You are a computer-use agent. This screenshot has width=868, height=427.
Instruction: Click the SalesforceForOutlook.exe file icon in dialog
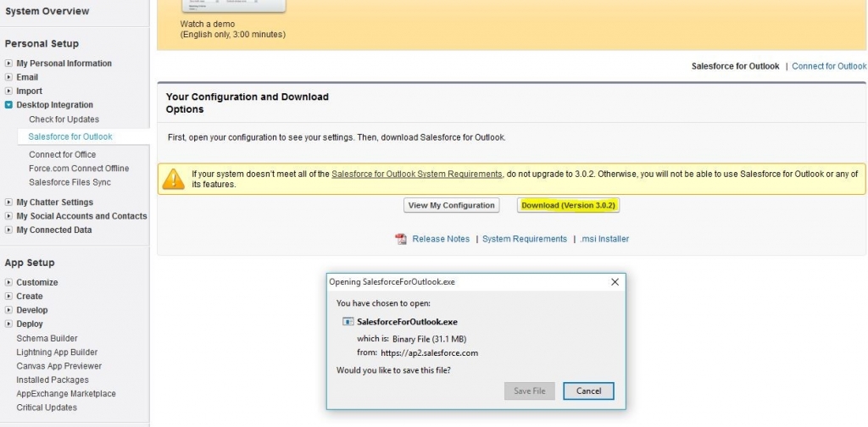(x=348, y=321)
